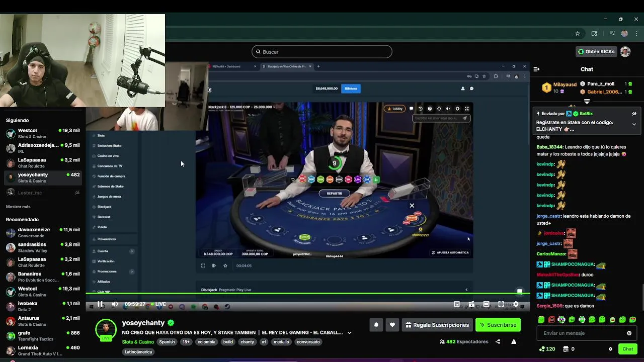Follow channel with the heart button
Image resolution: width=644 pixels, height=362 pixels.
392,325
